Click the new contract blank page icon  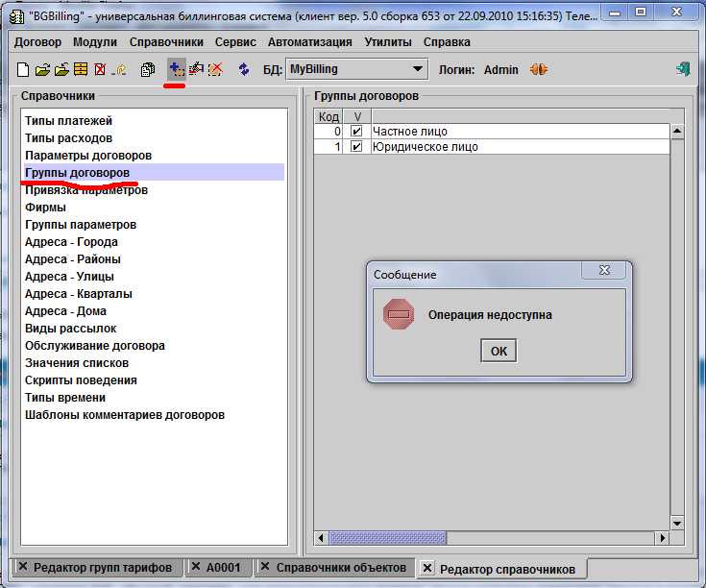[x=23, y=69]
